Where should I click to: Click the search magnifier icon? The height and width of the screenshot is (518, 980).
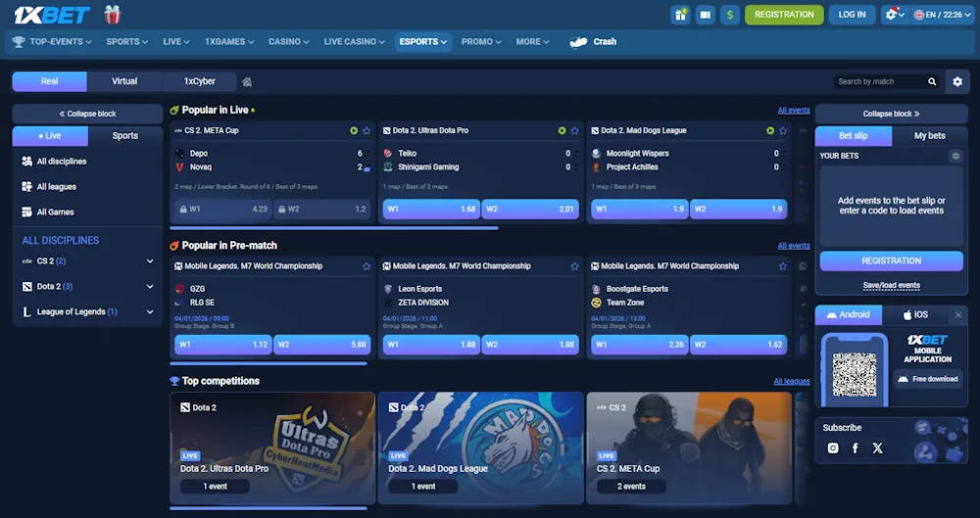click(x=932, y=81)
